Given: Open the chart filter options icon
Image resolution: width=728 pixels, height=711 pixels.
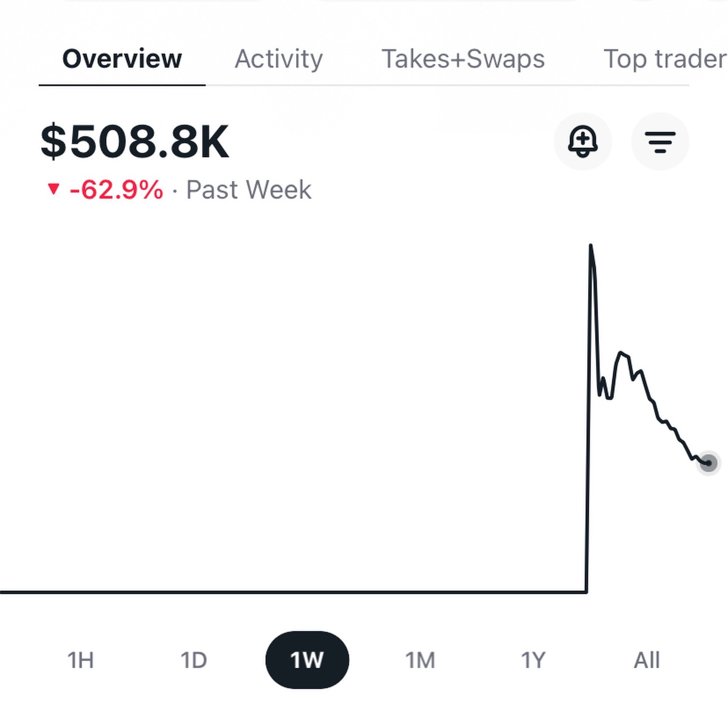Looking at the screenshot, I should [660, 142].
